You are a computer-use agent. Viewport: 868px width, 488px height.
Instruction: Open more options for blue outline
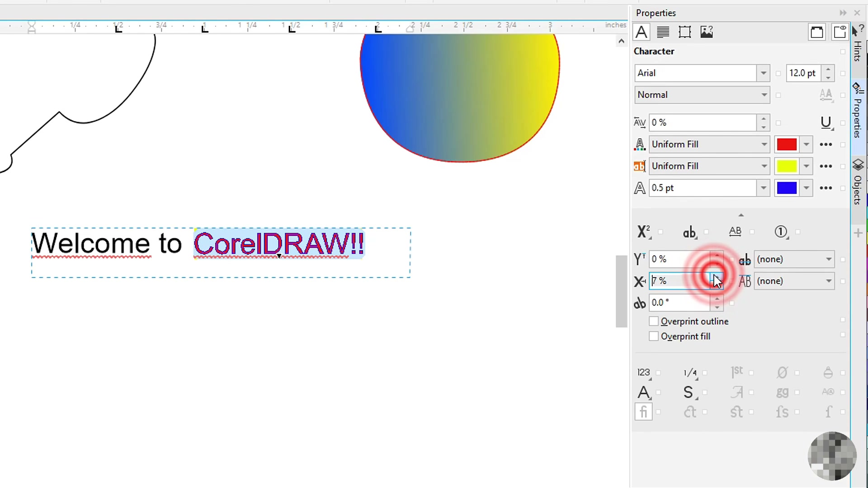tap(826, 188)
